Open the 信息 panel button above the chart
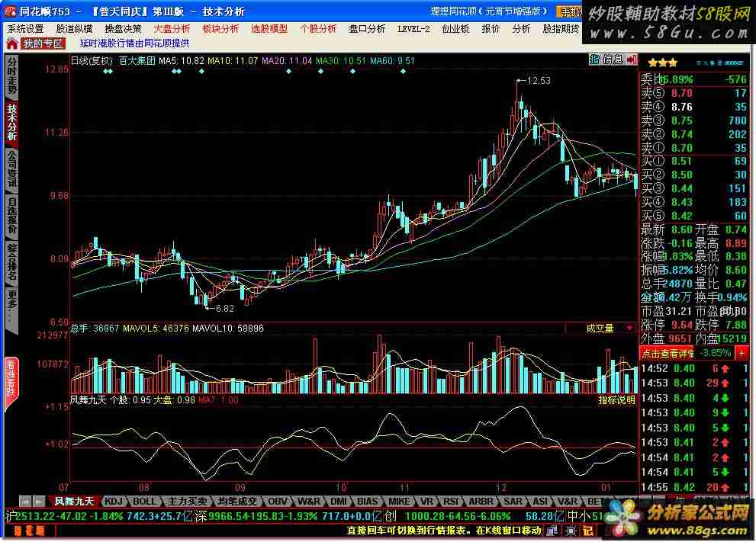 pos(613,59)
